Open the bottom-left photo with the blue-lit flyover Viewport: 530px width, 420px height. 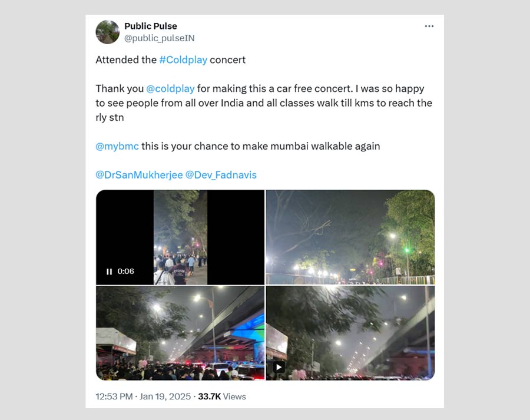pyautogui.click(x=180, y=333)
